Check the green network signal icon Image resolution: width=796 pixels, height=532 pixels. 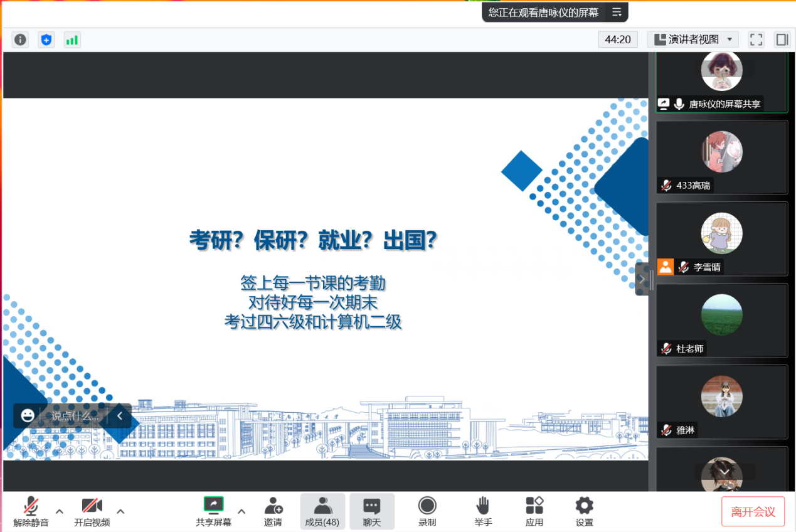[72, 40]
